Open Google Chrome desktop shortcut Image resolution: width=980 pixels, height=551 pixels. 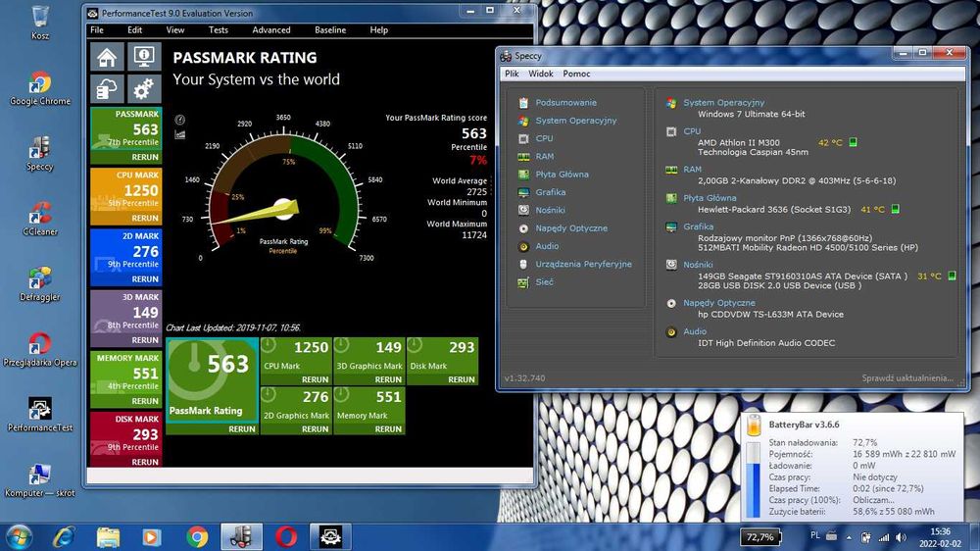click(40, 89)
